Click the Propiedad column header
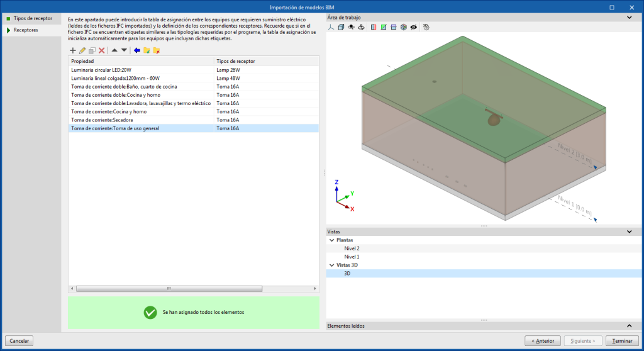Screen dimensions: 644x351 (x=141, y=61)
